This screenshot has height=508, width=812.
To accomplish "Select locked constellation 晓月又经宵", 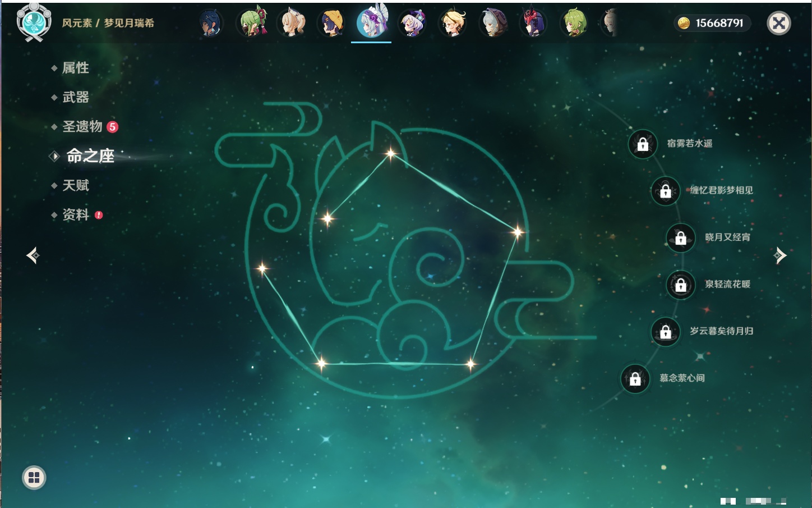I will click(x=681, y=238).
